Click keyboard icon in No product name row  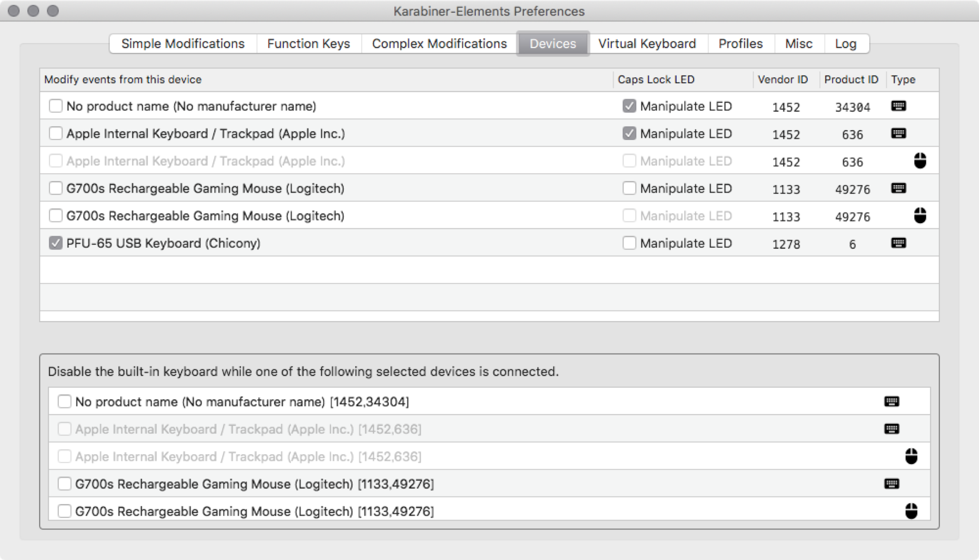click(x=898, y=106)
